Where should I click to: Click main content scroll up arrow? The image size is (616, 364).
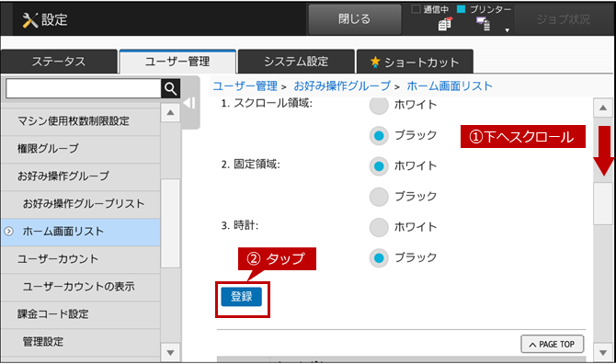pos(603,108)
